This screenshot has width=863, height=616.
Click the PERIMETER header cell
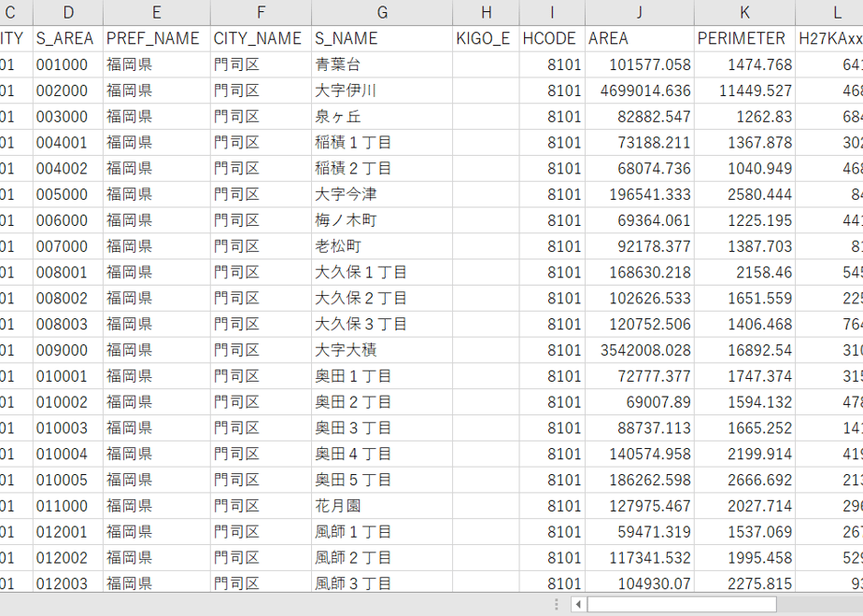tap(744, 38)
